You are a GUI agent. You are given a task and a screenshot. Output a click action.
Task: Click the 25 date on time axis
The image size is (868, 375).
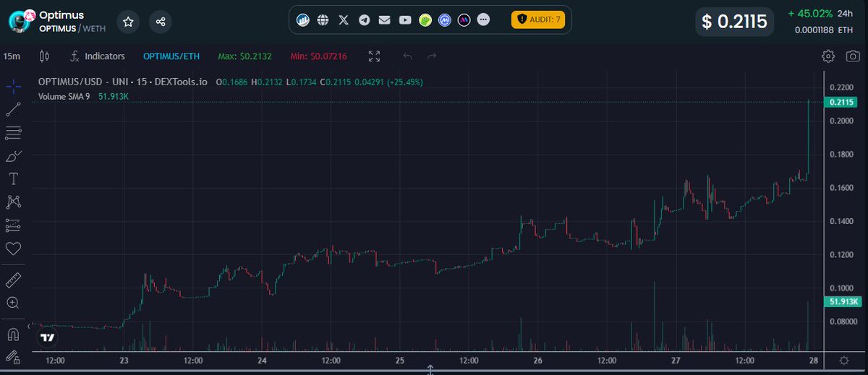(x=400, y=360)
